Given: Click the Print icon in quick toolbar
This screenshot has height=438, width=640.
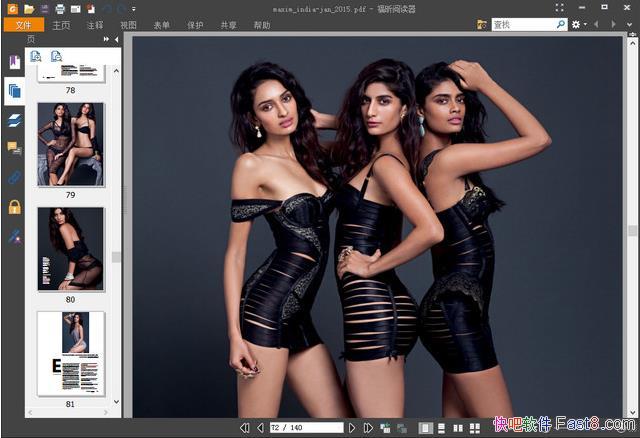Looking at the screenshot, I should tap(60, 8).
